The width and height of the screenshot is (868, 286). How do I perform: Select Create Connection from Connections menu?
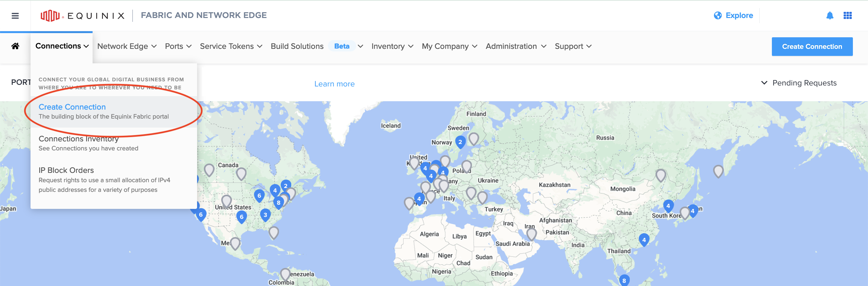114,112
